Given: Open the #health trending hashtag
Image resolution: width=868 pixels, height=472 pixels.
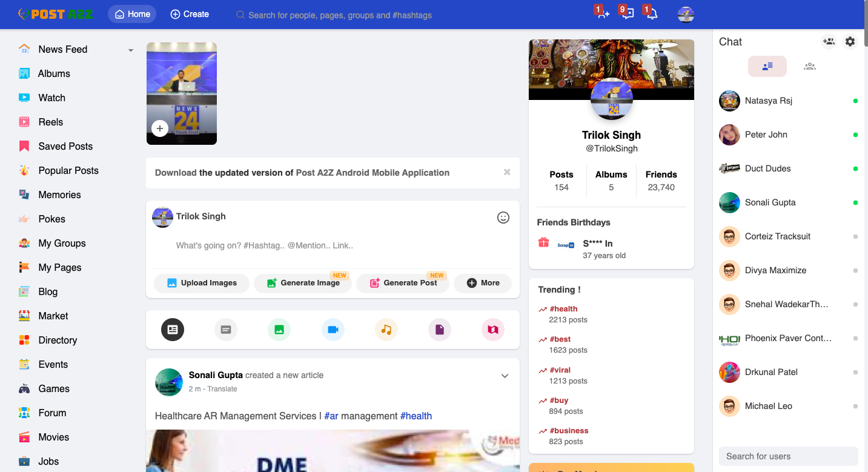Looking at the screenshot, I should (x=563, y=309).
